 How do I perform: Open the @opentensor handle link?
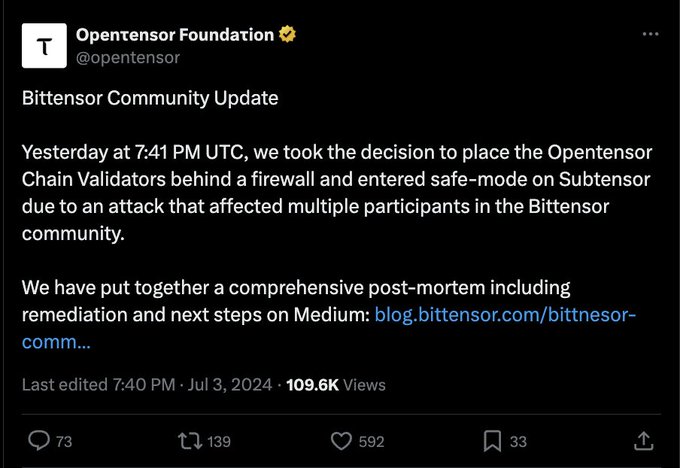tap(128, 58)
